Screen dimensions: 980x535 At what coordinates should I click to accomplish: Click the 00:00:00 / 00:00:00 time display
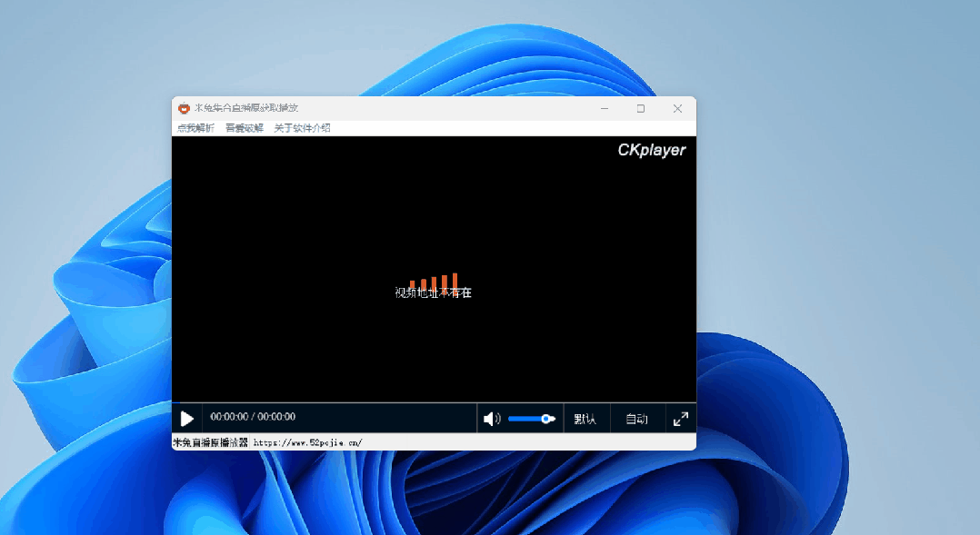coord(253,416)
